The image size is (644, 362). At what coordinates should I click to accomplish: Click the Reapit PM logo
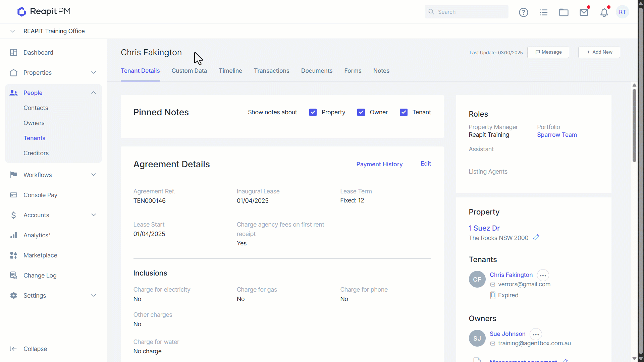(44, 11)
